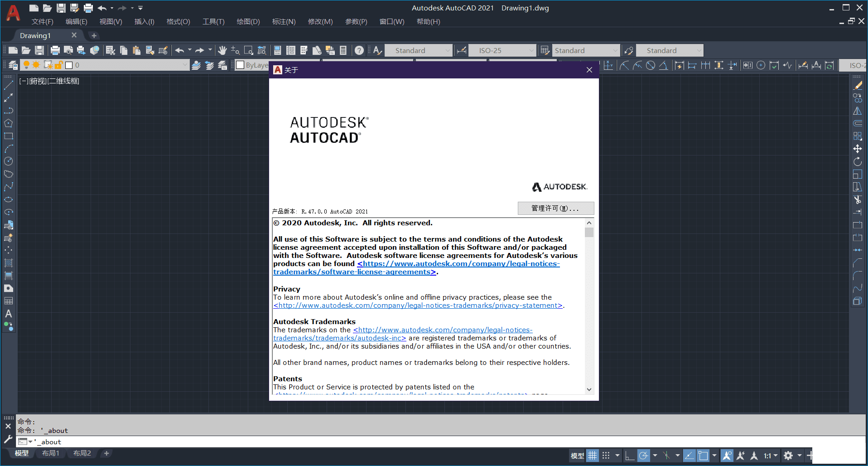Toggle object snap tracking in status bar
This screenshot has width=868, height=466.
point(689,456)
